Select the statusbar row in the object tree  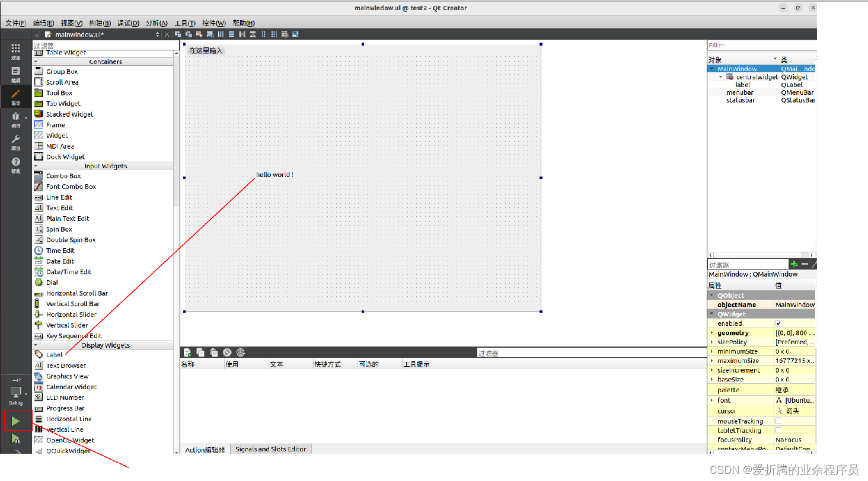762,100
